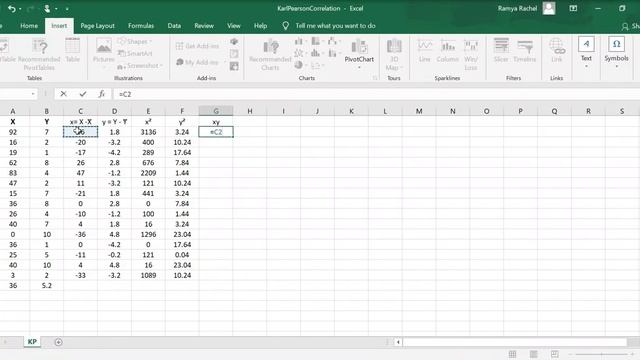This screenshot has height=360, width=640.
Task: Switch to the Data tab
Action: click(x=174, y=26)
